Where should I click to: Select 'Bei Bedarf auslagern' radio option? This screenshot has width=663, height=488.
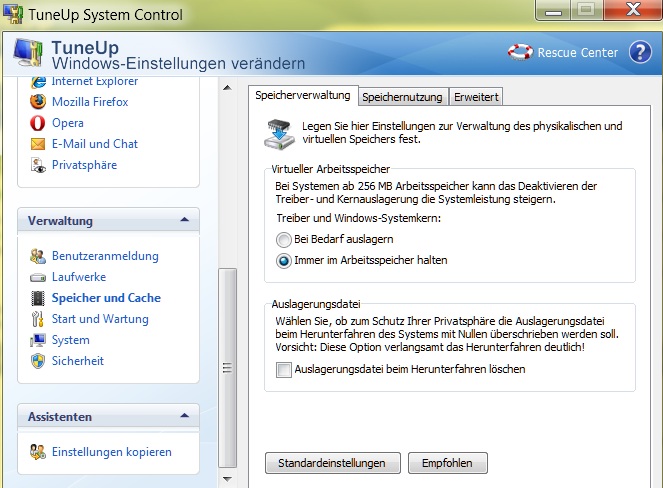click(x=284, y=240)
